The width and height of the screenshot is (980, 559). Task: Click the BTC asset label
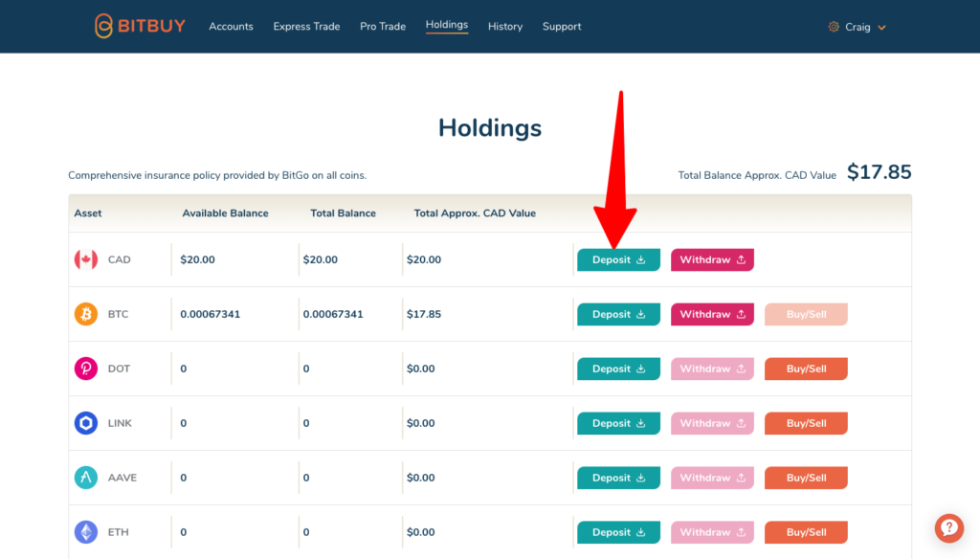118,314
